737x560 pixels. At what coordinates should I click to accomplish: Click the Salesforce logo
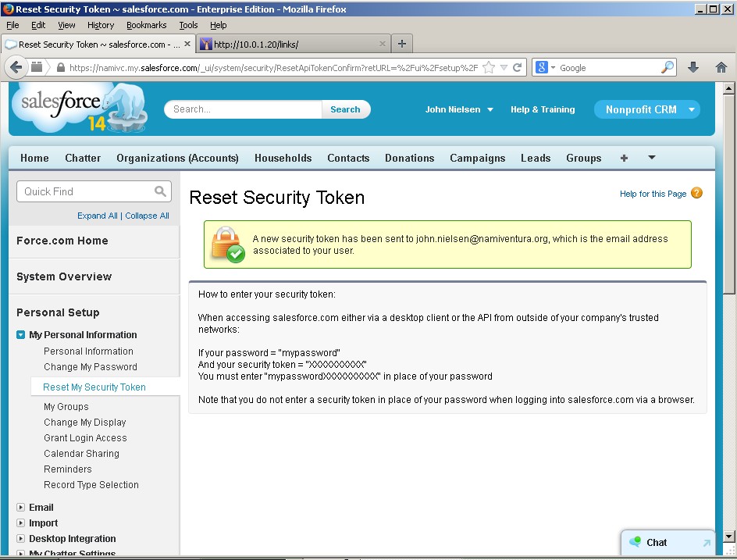click(x=80, y=108)
